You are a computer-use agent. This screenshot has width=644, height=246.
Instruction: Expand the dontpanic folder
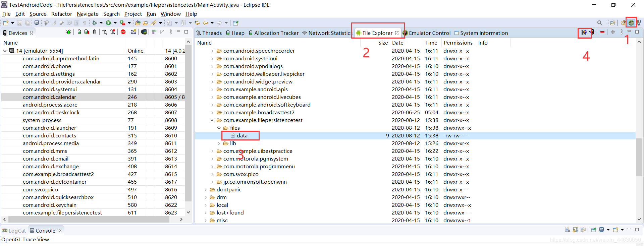coord(206,190)
